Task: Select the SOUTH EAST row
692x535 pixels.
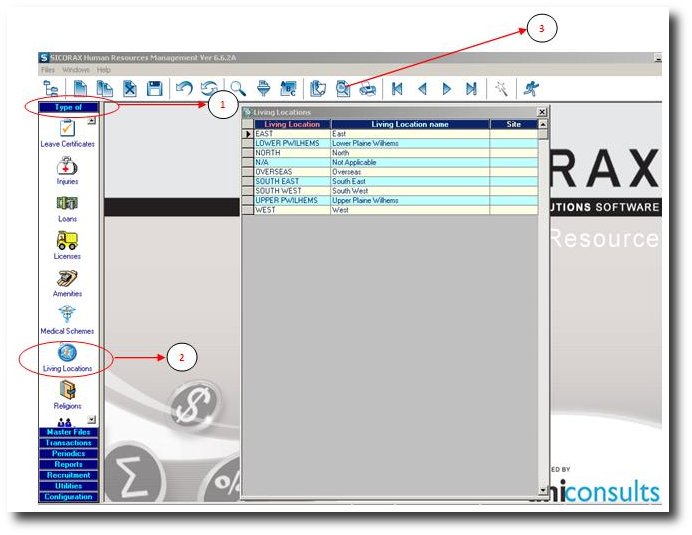Action: (292, 181)
